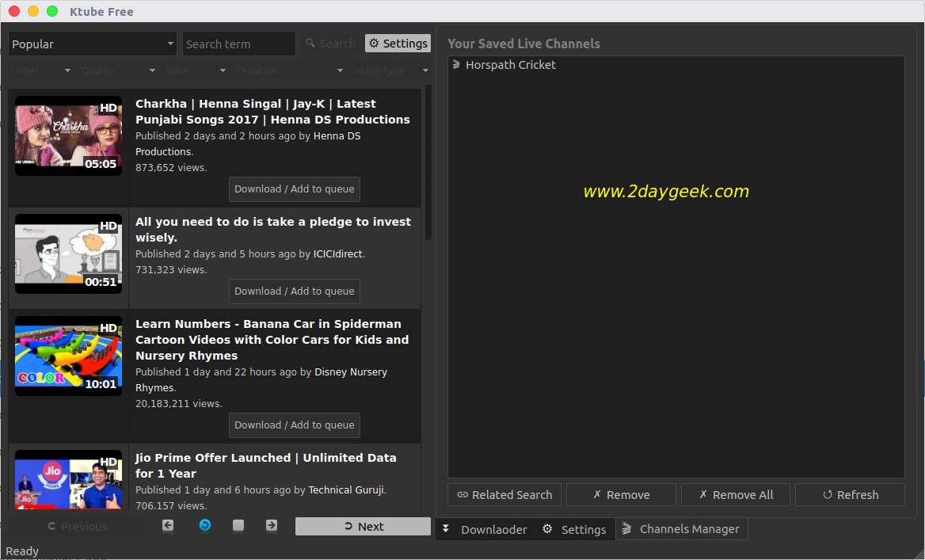The image size is (925, 560).
Task: Click the Search term input field
Action: tap(239, 44)
